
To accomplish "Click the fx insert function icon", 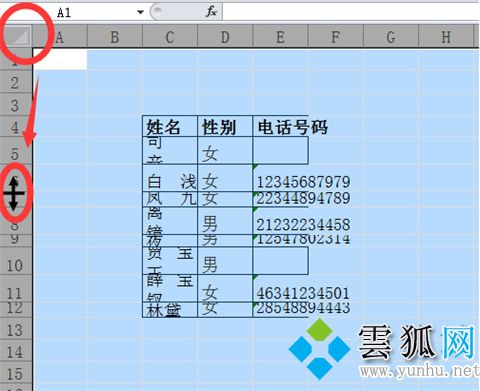I will pos(211,12).
